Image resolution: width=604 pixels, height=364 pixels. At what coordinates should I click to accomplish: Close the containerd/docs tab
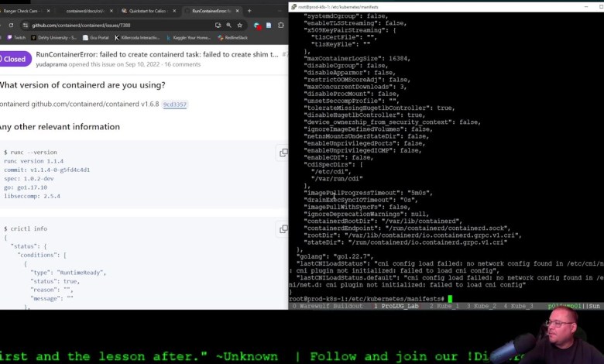click(112, 11)
